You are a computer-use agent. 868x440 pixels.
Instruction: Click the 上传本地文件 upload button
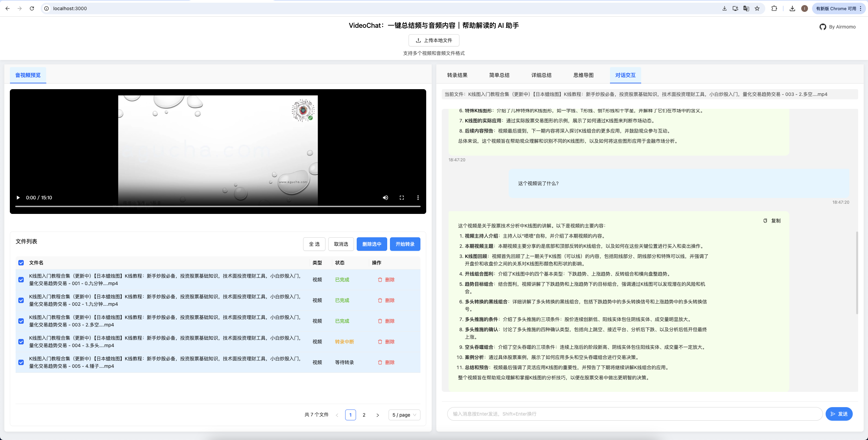pyautogui.click(x=434, y=40)
